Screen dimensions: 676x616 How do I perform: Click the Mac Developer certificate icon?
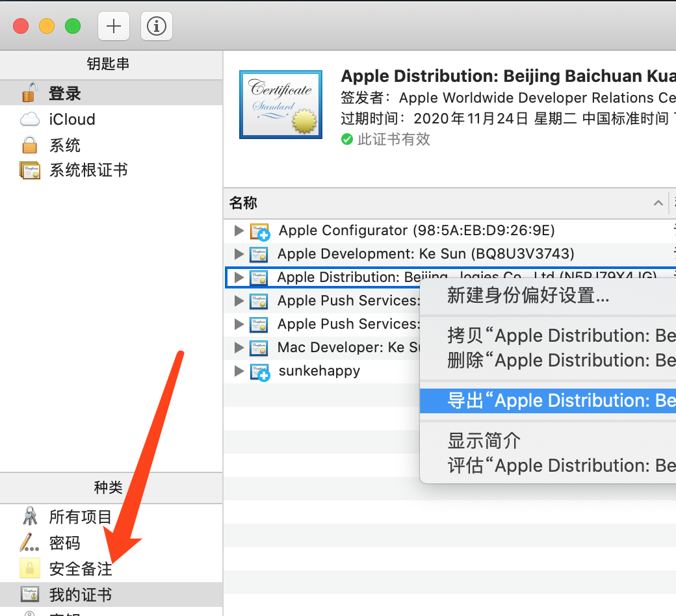tap(259, 348)
